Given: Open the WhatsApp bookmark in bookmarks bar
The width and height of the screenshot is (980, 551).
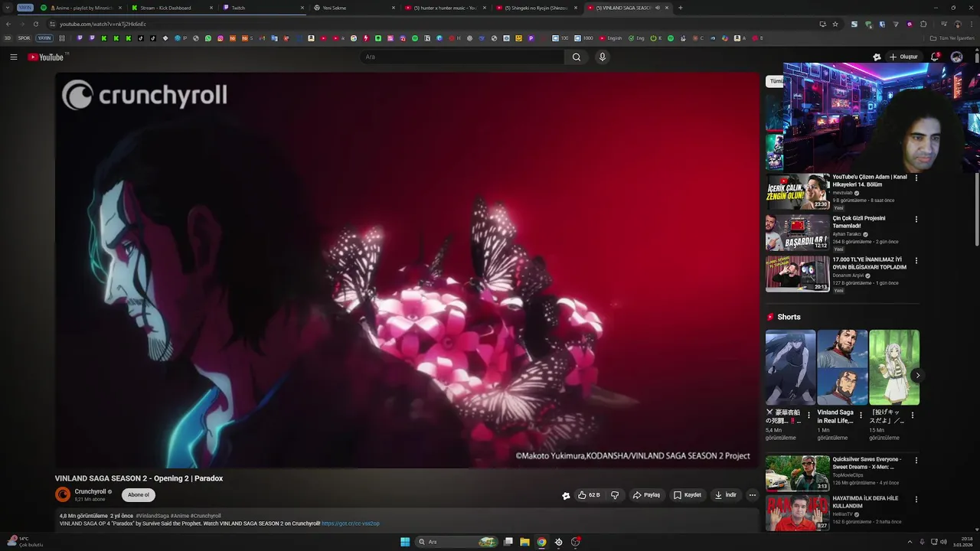Looking at the screenshot, I should pos(207,38).
